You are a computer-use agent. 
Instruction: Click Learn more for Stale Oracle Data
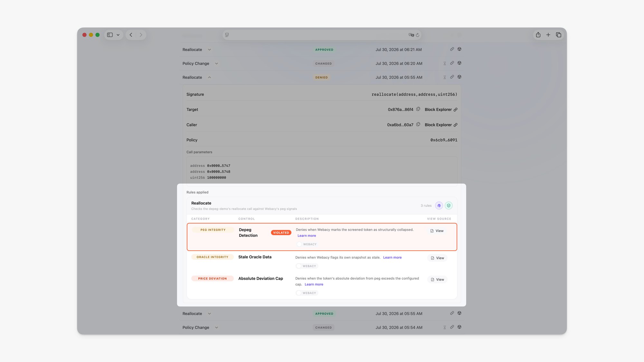coord(392,258)
